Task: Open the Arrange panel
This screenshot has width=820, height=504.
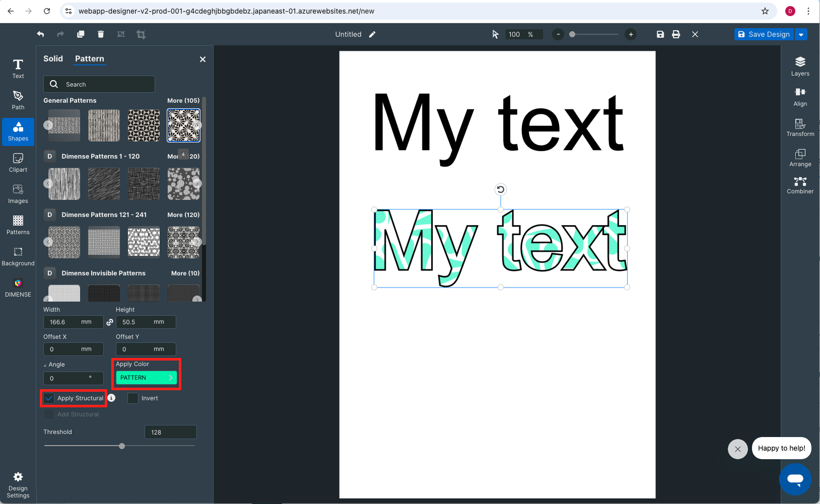Action: coord(800,158)
